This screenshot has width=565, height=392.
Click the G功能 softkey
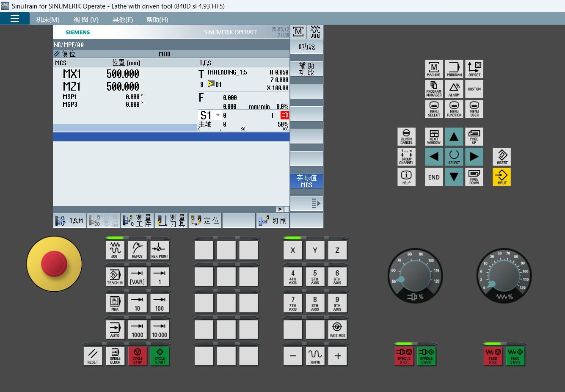click(307, 47)
